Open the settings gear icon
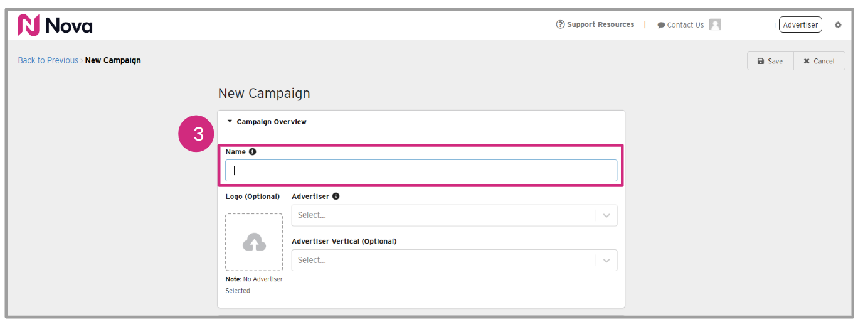This screenshot has height=329, width=868. point(838,25)
